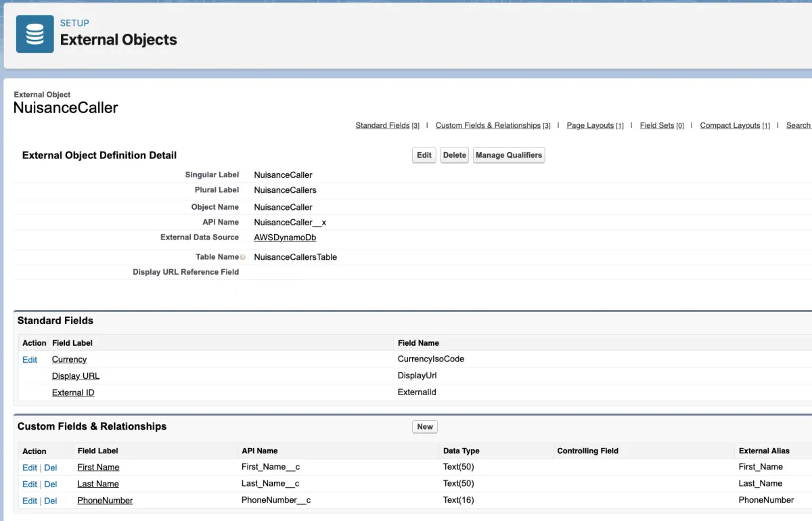Screen dimensions: 812x521
Task: Open the PhoneNumber field label link
Action: 105,501
